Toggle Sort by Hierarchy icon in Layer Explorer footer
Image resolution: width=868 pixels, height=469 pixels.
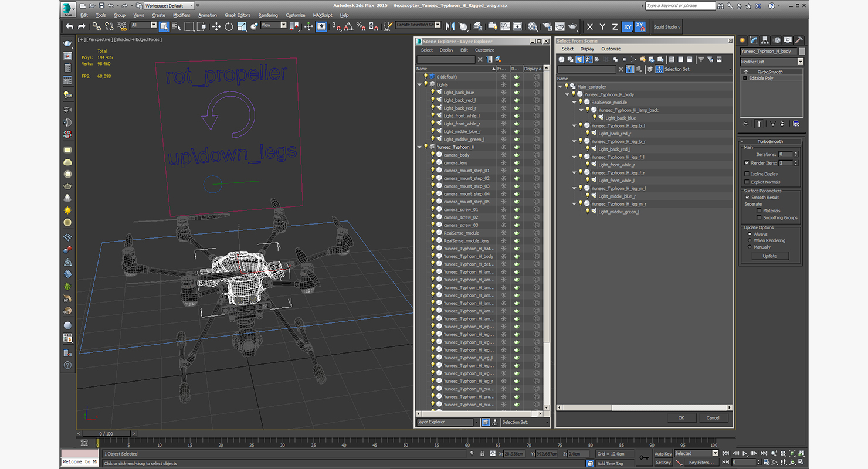[x=495, y=422]
